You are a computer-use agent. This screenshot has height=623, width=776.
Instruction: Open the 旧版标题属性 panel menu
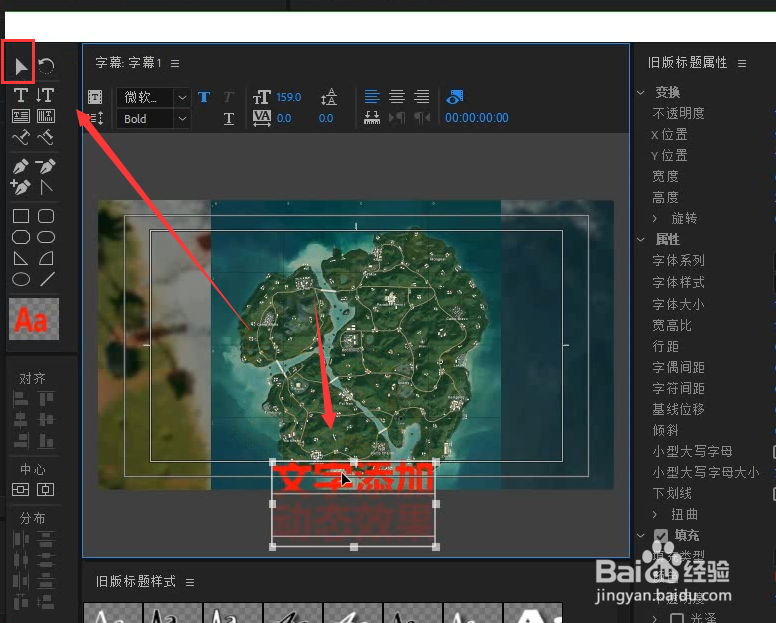point(742,63)
